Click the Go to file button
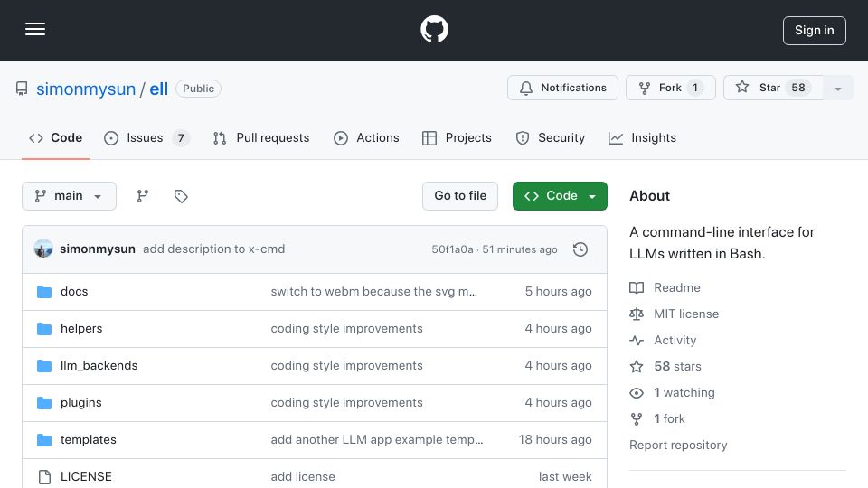This screenshot has width=868, height=488. [x=460, y=196]
